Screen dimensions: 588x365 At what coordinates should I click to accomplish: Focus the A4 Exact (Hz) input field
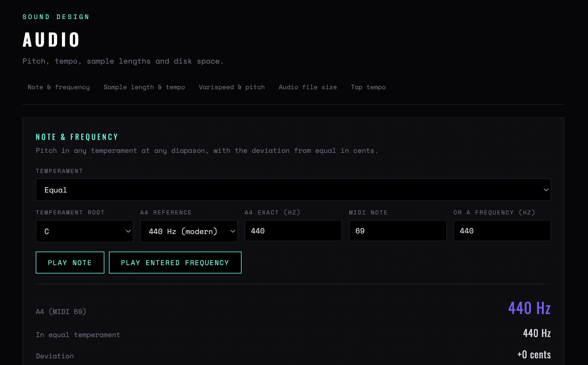[293, 231]
